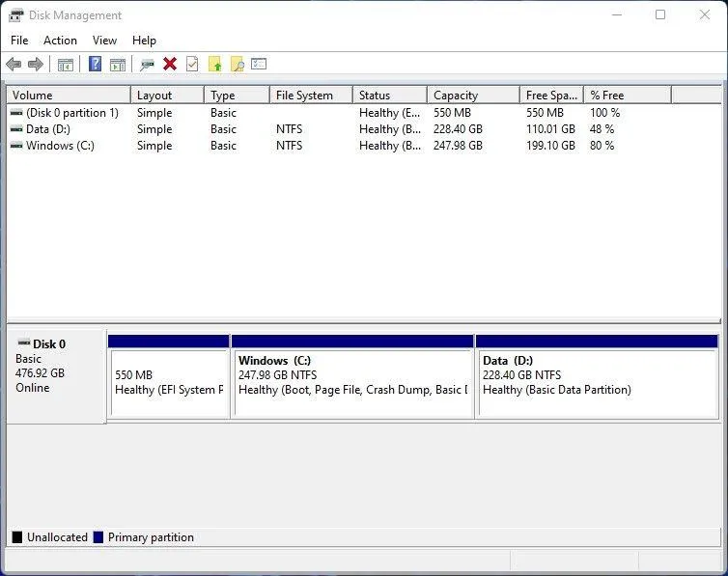728x576 pixels.
Task: Click the 199.10 GB free space cell
Action: (x=550, y=146)
